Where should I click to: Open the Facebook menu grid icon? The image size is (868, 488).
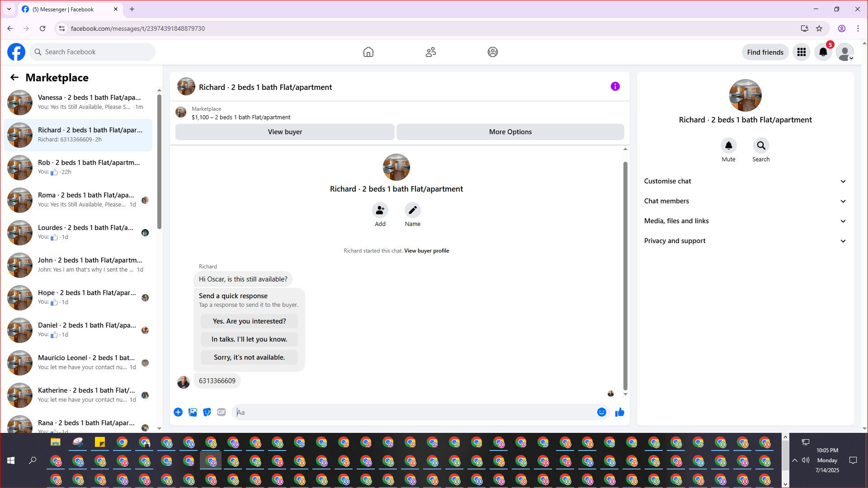click(x=801, y=52)
